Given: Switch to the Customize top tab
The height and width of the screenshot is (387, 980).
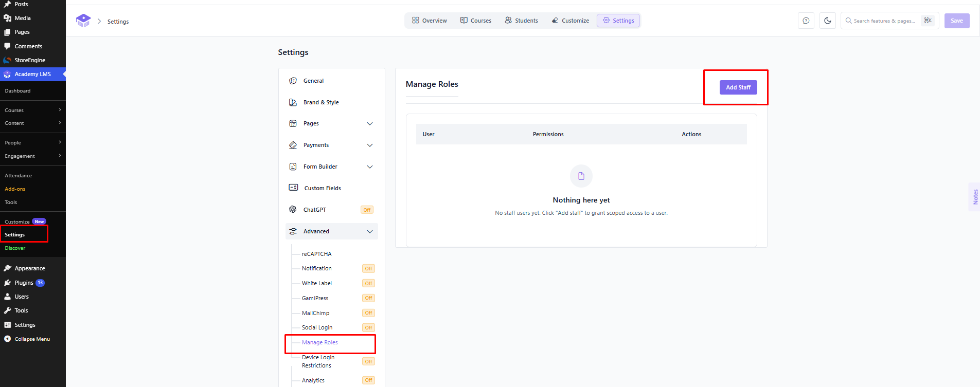Looking at the screenshot, I should click(x=571, y=21).
